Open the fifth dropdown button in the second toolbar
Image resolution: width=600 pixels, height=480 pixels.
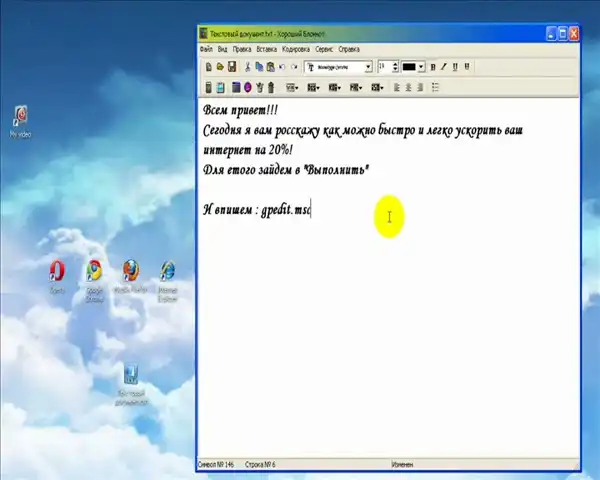pos(377,88)
